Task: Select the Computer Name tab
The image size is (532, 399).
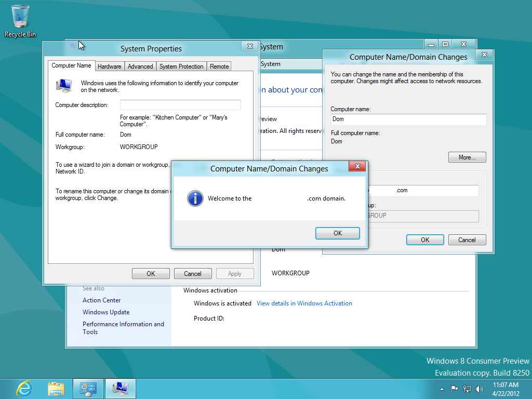Action: (71, 65)
